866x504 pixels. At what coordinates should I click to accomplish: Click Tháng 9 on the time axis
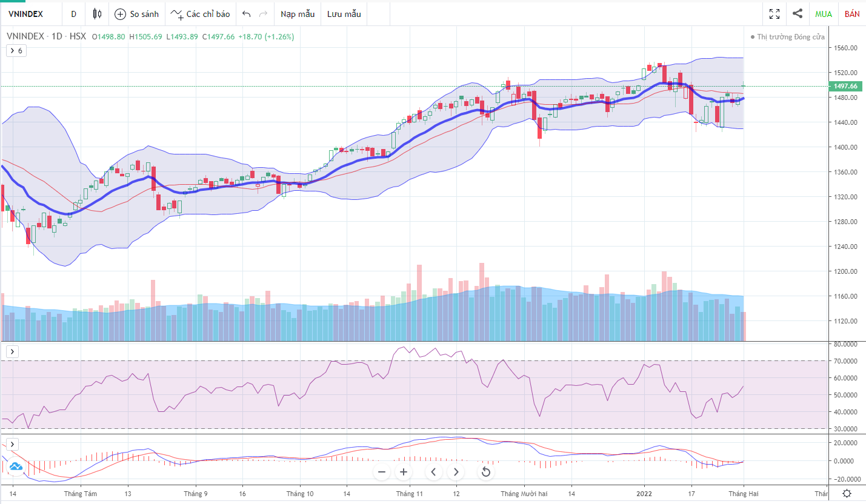(196, 494)
